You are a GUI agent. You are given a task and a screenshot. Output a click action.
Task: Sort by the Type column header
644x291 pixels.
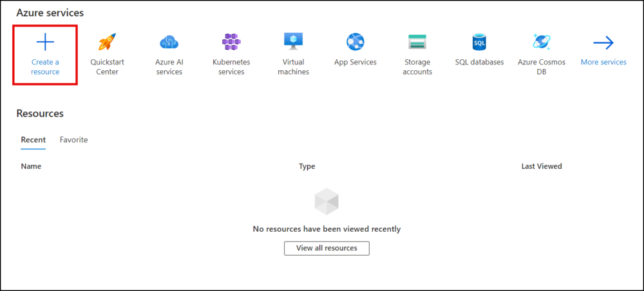307,166
